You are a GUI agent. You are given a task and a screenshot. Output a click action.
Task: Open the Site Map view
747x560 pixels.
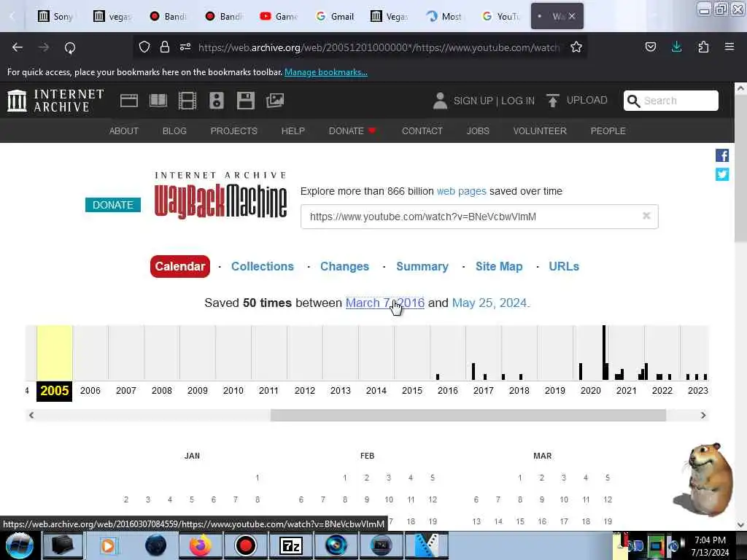[x=499, y=266]
